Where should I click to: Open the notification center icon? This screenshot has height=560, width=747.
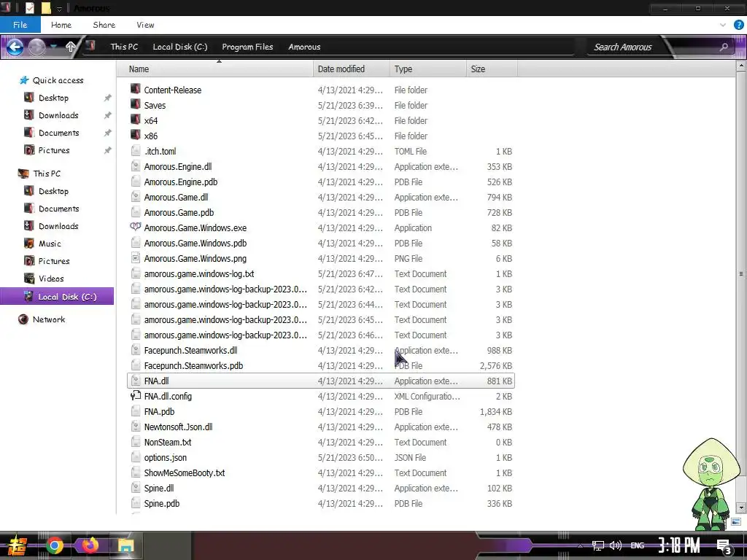pyautogui.click(x=724, y=547)
